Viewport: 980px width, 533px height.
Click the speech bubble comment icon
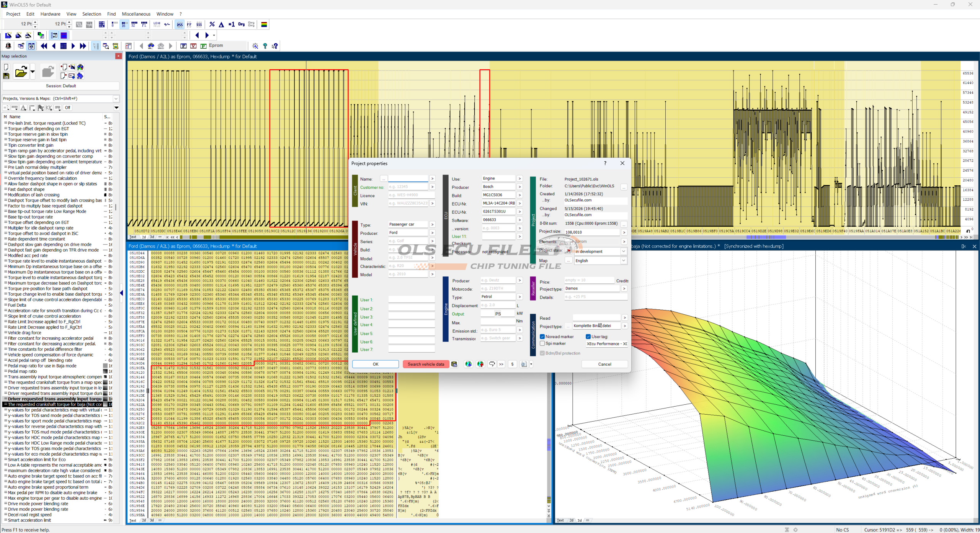pyautogui.click(x=492, y=364)
